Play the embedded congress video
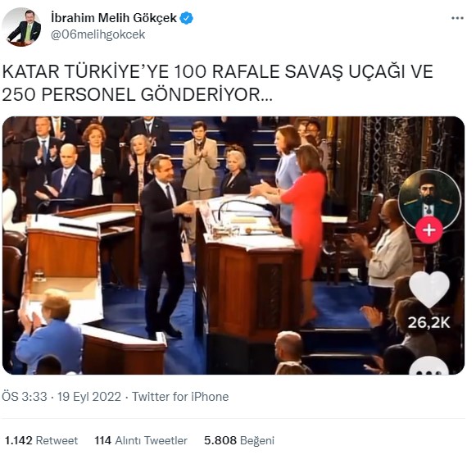This screenshot has height=455, width=476. 233,245
